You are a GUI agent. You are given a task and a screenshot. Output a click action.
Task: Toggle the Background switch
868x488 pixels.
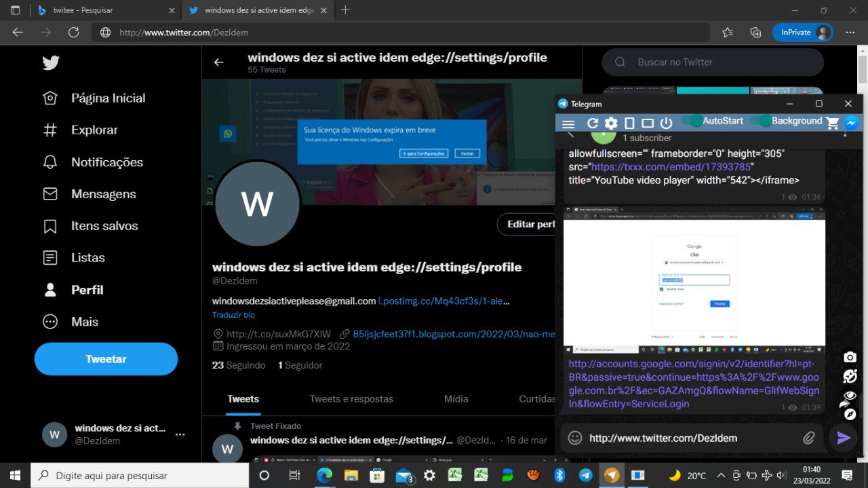[x=760, y=121]
